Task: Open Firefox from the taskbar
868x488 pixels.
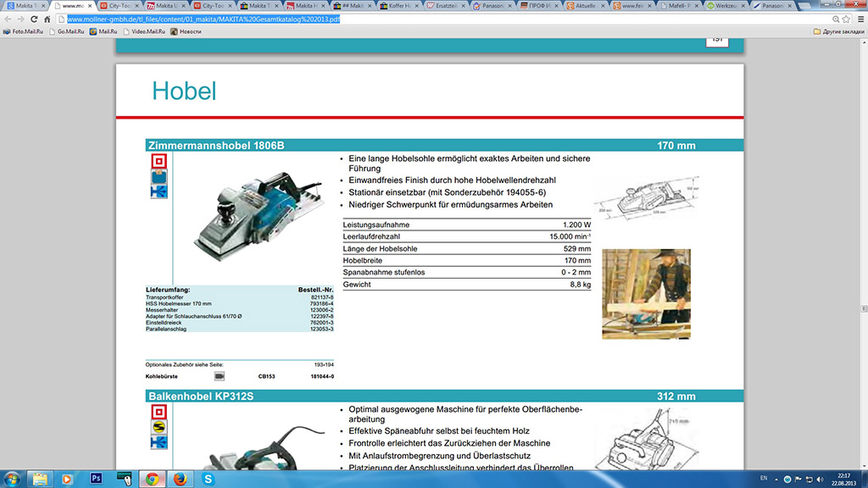Action: tap(180, 480)
